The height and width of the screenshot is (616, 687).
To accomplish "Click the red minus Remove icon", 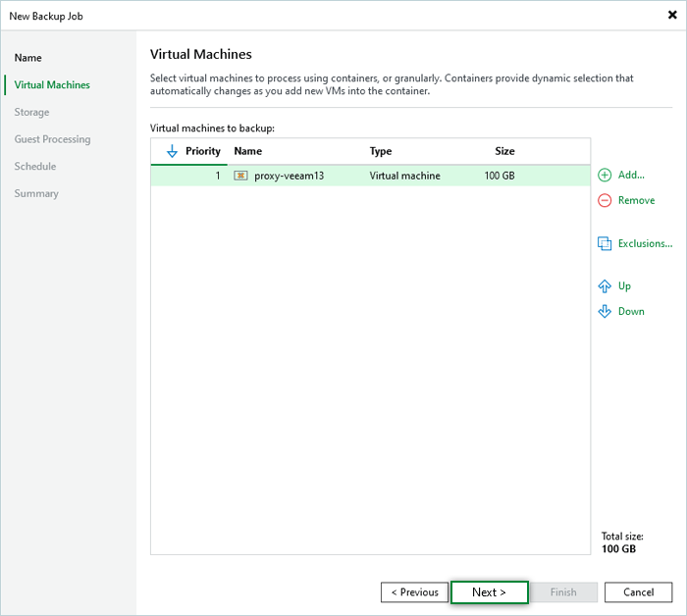I will (x=605, y=200).
